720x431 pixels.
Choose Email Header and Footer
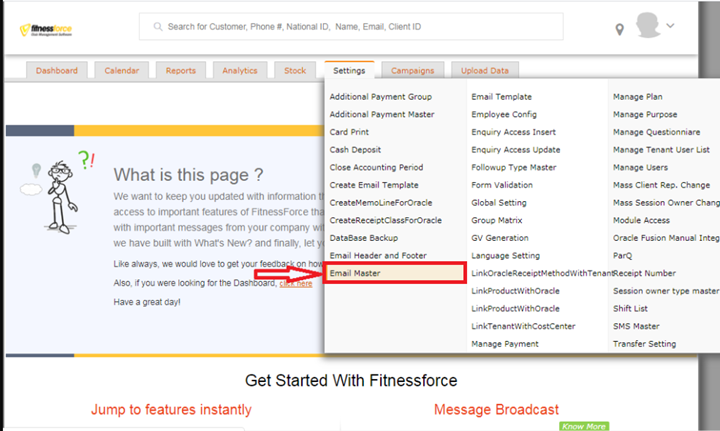pyautogui.click(x=378, y=256)
